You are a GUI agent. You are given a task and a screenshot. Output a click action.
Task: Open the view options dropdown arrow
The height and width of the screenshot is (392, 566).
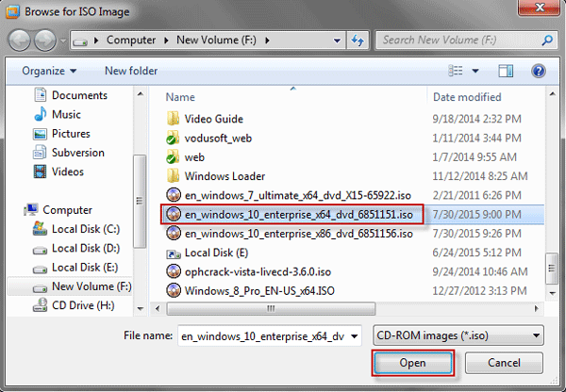pyautogui.click(x=475, y=71)
